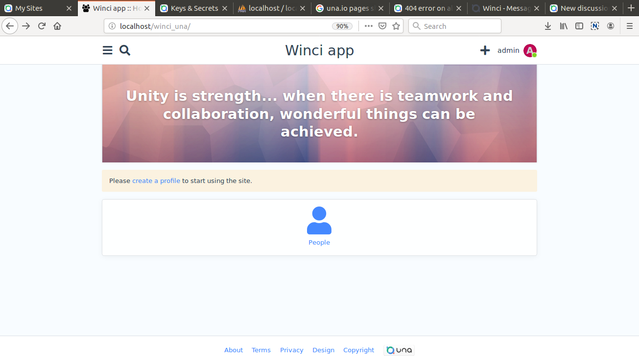Open the Firefox application menu

630,26
